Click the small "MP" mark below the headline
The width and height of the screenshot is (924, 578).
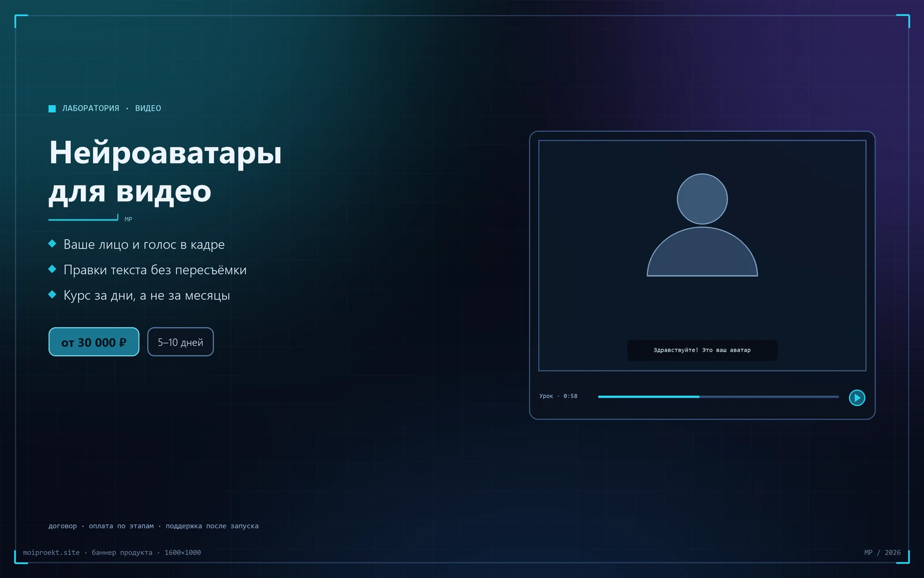pos(128,219)
